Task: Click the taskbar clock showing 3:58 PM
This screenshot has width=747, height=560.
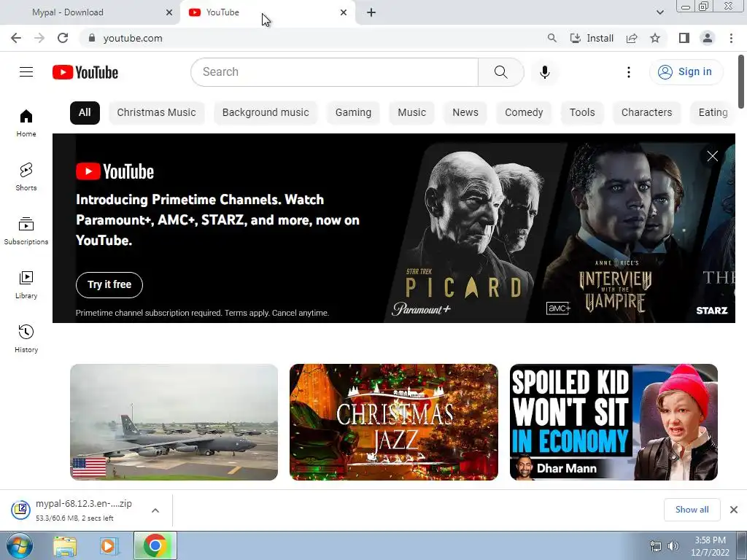Action: (710, 546)
